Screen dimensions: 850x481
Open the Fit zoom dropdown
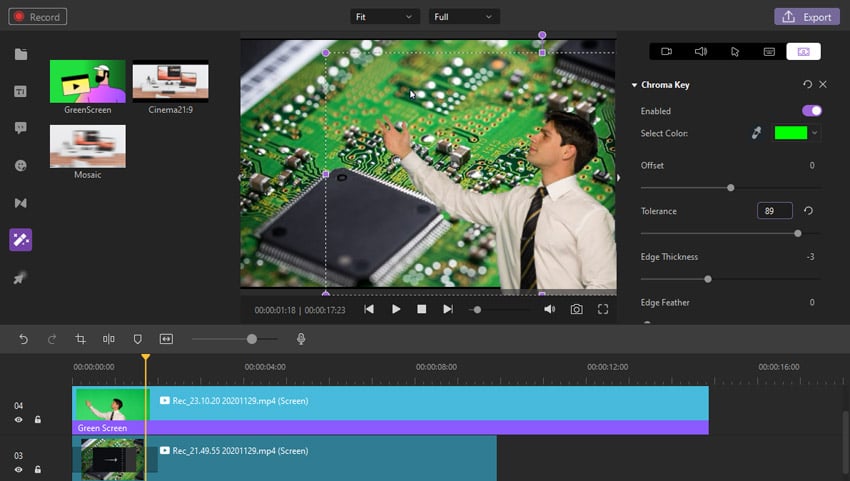click(x=384, y=17)
